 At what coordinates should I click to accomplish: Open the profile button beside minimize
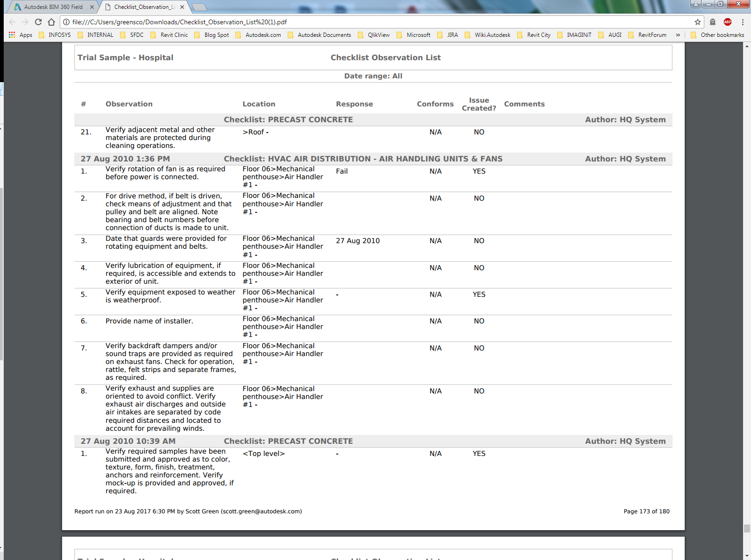pos(696,4)
